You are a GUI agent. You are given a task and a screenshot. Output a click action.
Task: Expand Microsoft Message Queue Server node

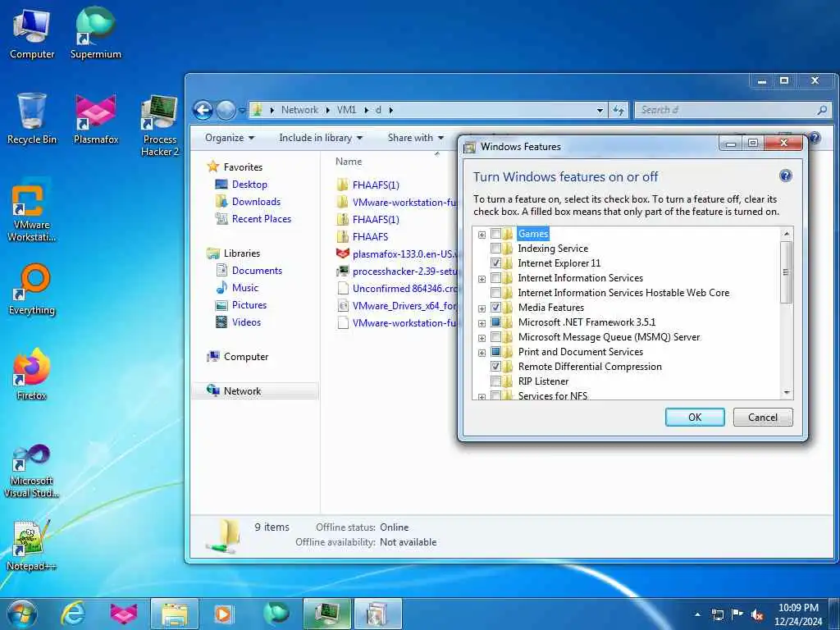(482, 338)
